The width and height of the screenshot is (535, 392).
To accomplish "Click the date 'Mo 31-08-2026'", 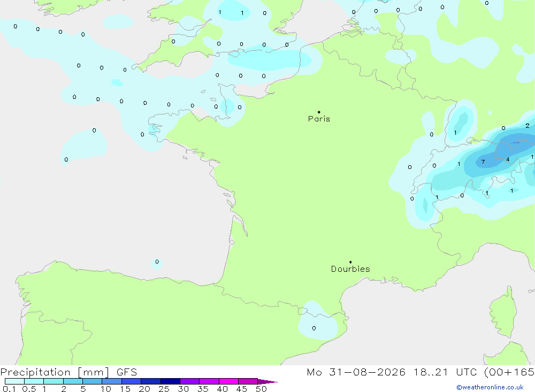I will [356, 372].
